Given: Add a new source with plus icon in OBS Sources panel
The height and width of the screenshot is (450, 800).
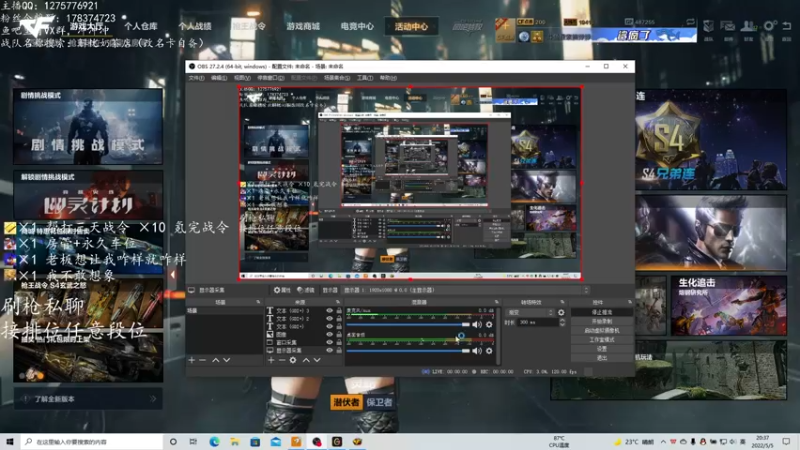Looking at the screenshot, I should (271, 360).
